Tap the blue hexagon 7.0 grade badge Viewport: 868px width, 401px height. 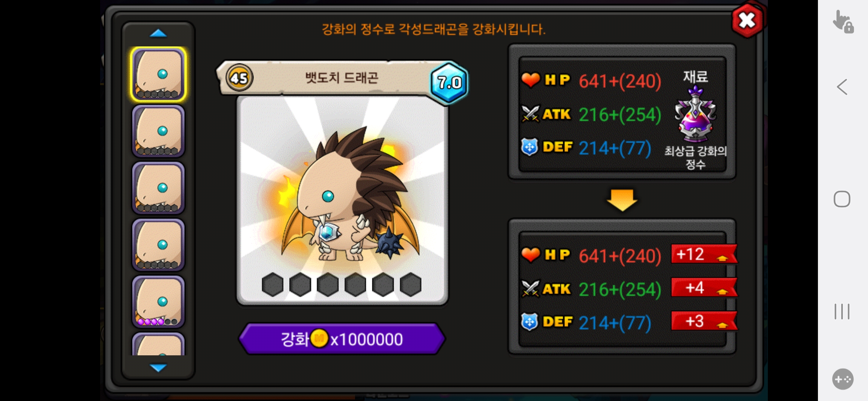[x=449, y=82]
